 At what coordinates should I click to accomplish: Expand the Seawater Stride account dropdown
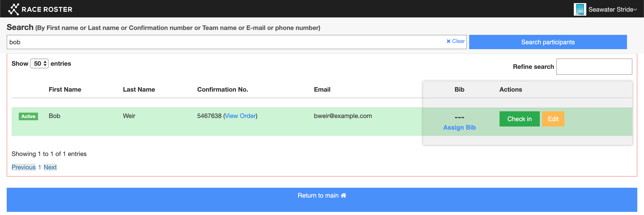[x=612, y=10]
